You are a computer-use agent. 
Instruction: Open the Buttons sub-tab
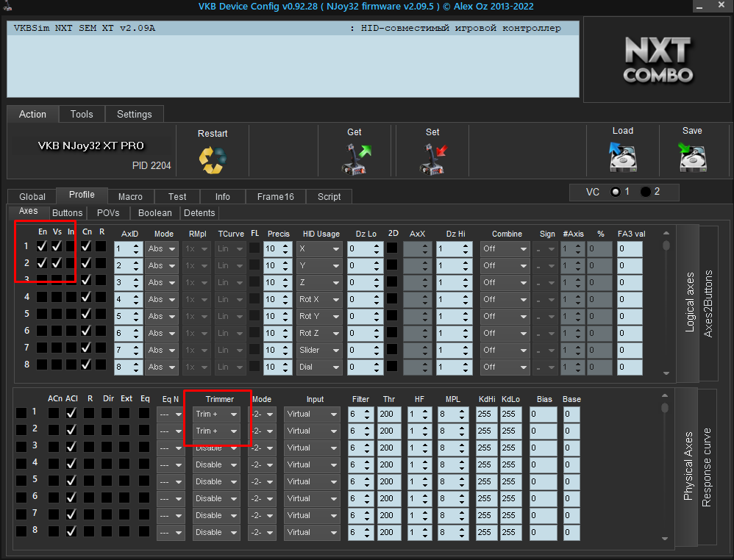tap(67, 213)
